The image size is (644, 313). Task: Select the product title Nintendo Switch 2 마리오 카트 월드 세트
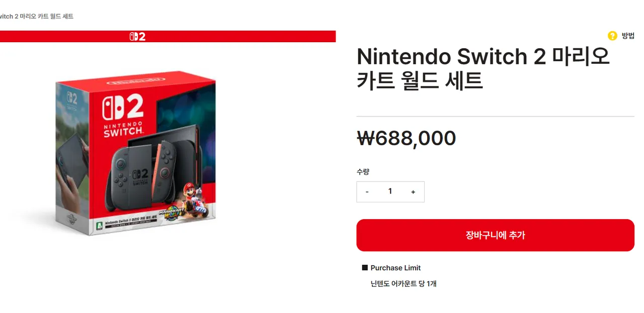click(482, 68)
